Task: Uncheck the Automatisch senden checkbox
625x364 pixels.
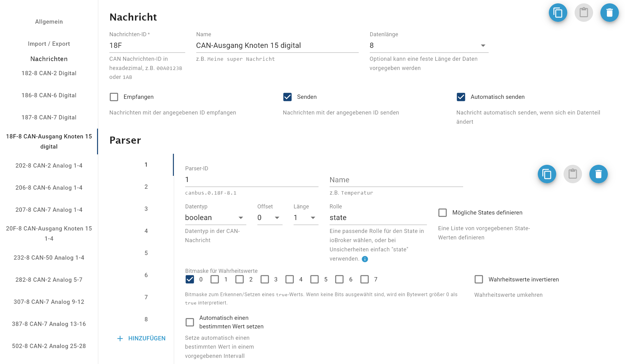Action: pos(461,97)
